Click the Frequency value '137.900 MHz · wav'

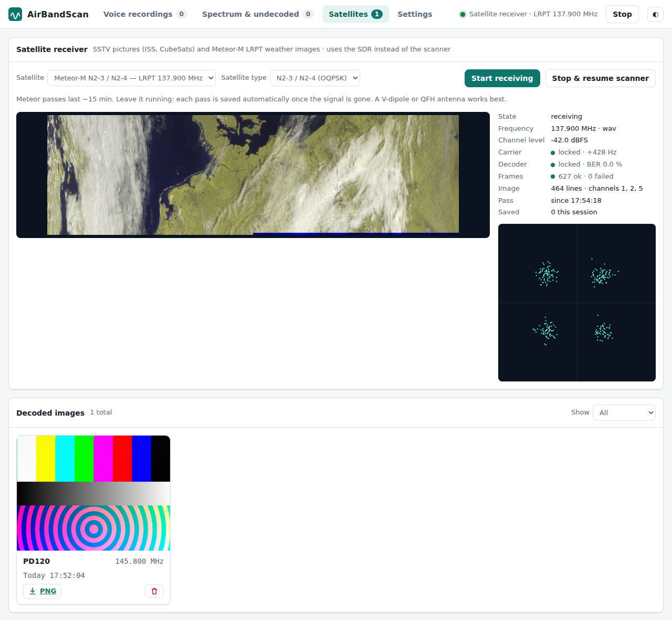point(583,129)
